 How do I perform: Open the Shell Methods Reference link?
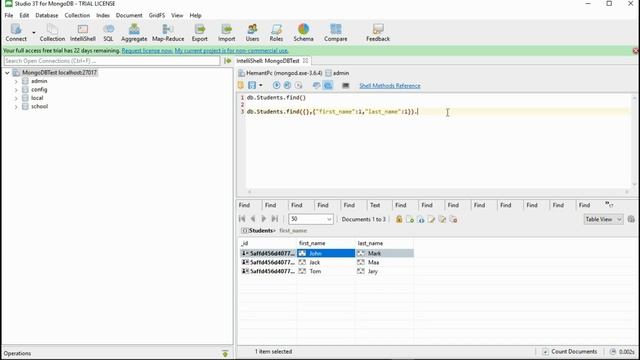tap(390, 86)
